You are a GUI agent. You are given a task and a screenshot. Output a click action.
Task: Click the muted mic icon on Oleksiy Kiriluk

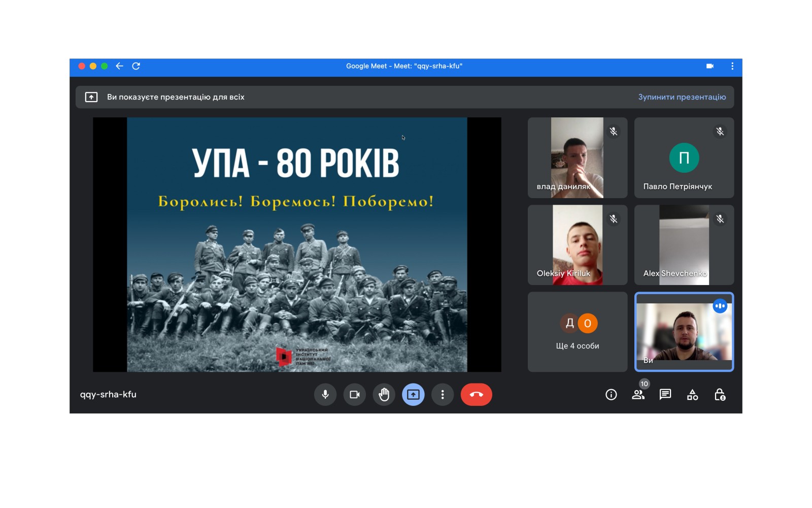614,219
